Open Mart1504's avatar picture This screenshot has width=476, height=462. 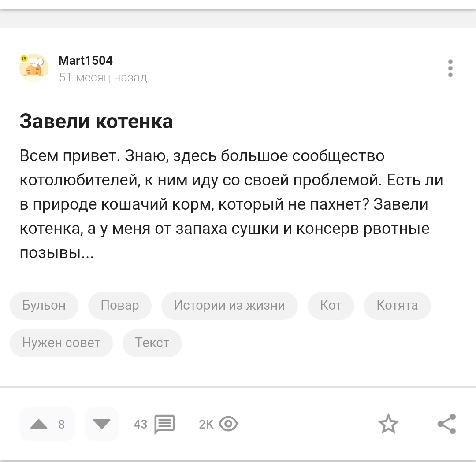click(x=34, y=68)
